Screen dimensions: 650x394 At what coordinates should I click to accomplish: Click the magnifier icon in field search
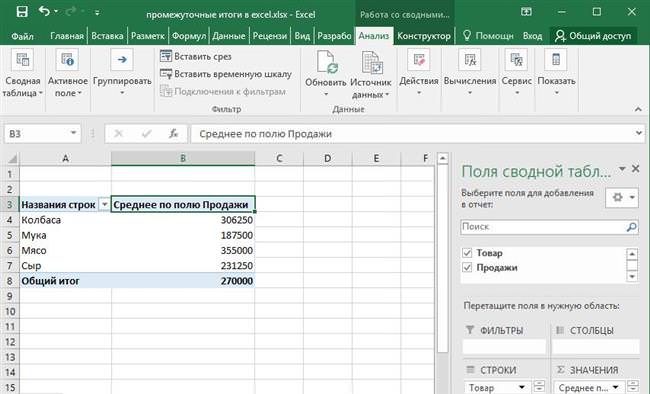point(632,227)
